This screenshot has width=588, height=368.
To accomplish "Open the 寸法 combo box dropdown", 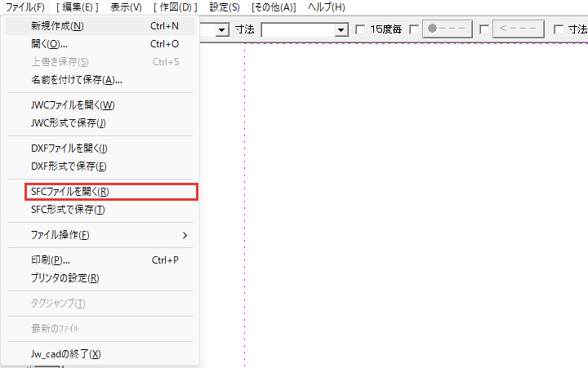I will (x=341, y=29).
